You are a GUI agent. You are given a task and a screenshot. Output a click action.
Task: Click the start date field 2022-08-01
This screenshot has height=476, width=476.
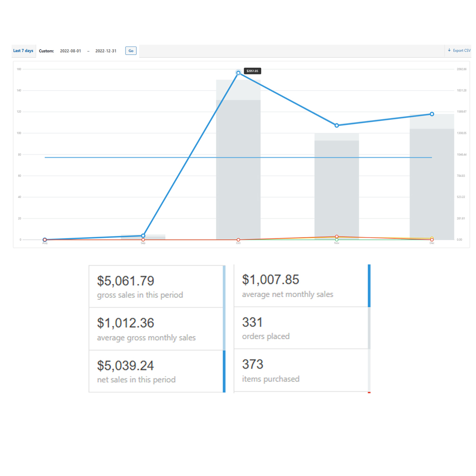coord(70,51)
